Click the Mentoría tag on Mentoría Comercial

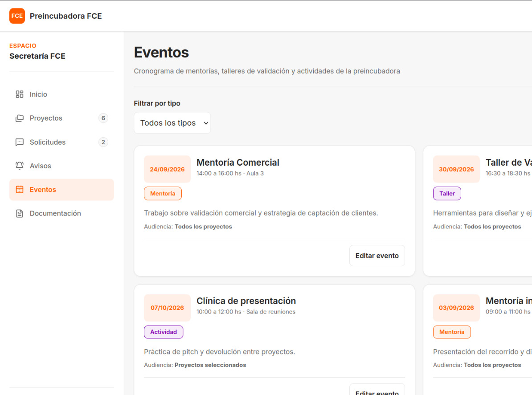coord(163,194)
